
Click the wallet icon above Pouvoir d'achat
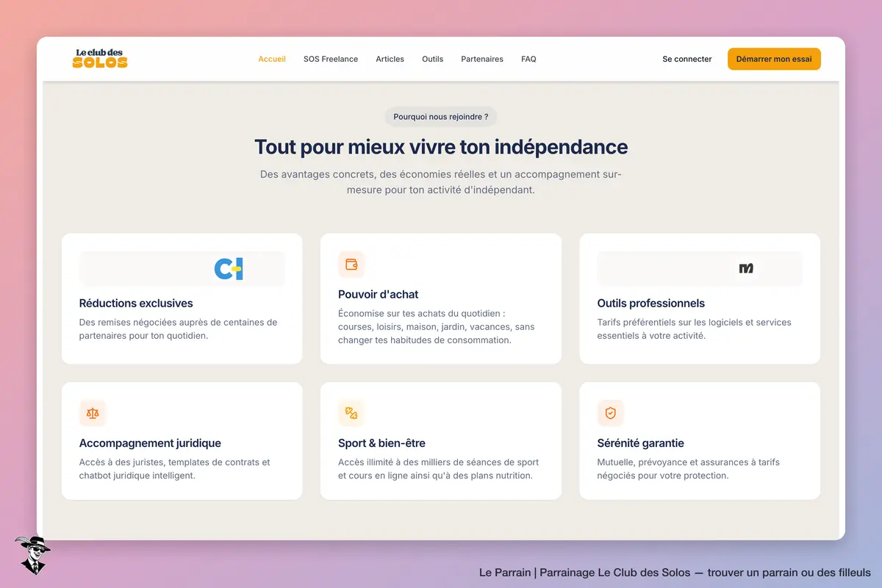pos(351,265)
